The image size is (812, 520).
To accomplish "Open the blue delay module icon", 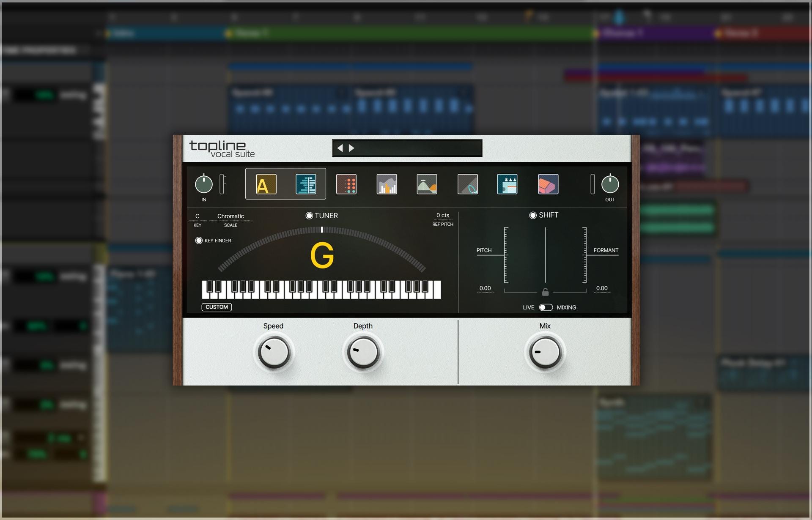I will pyautogui.click(x=507, y=184).
